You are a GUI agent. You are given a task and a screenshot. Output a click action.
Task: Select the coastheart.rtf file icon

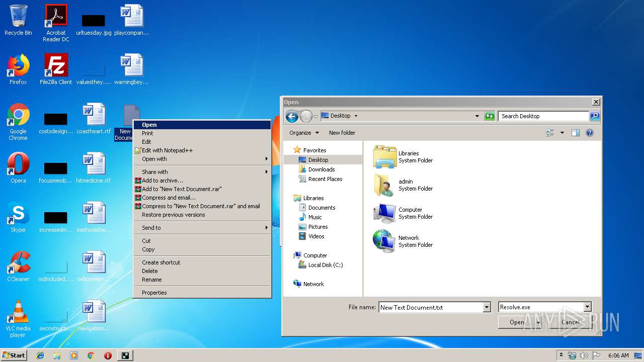94,118
